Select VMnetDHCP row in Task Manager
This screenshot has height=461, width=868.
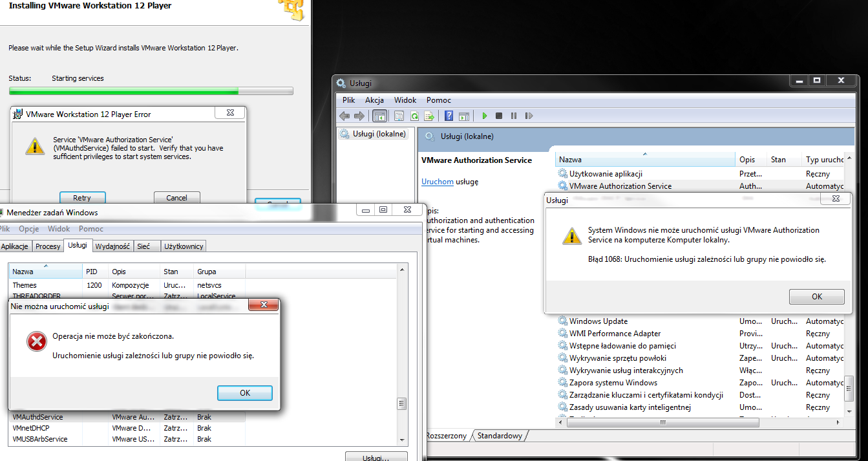(127, 428)
